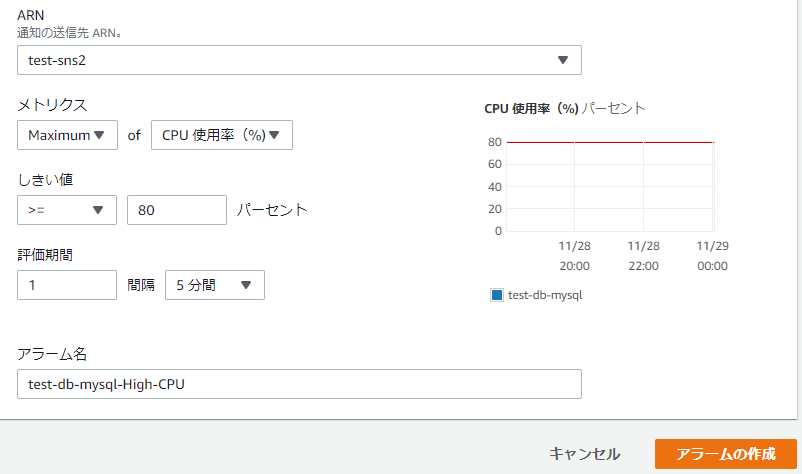Image resolution: width=802 pixels, height=474 pixels.
Task: Open the CPU 使用率 (%) metric dropdown
Action: 221,136
